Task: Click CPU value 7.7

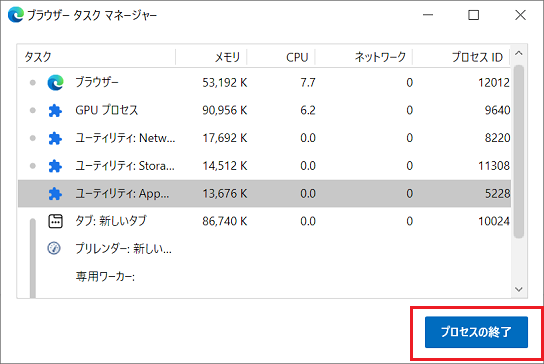Action: [308, 83]
